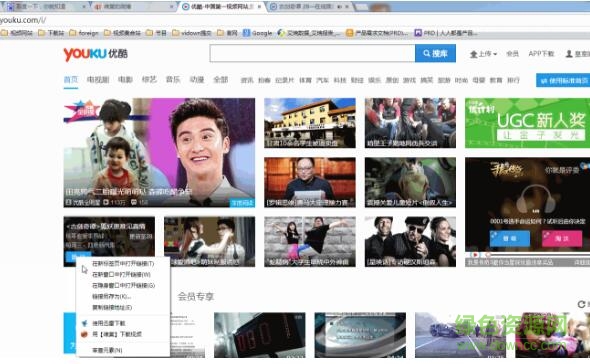The width and height of the screenshot is (590, 364).
Task: Open the 会员 link in header
Action: click(x=512, y=54)
